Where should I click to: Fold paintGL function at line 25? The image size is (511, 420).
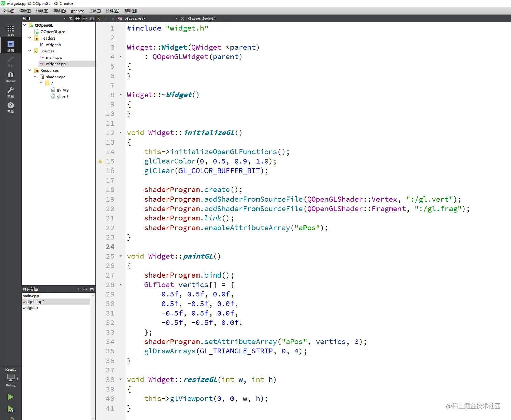121,256
